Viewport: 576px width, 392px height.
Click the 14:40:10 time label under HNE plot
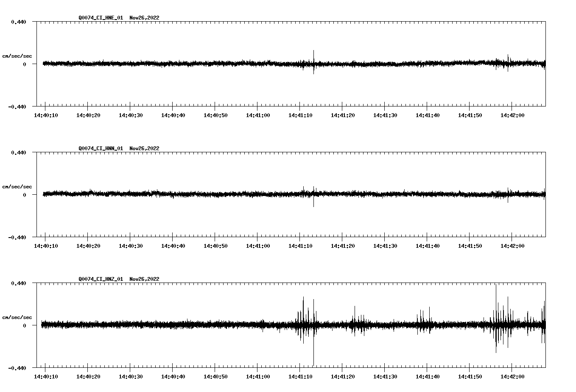tap(46, 115)
